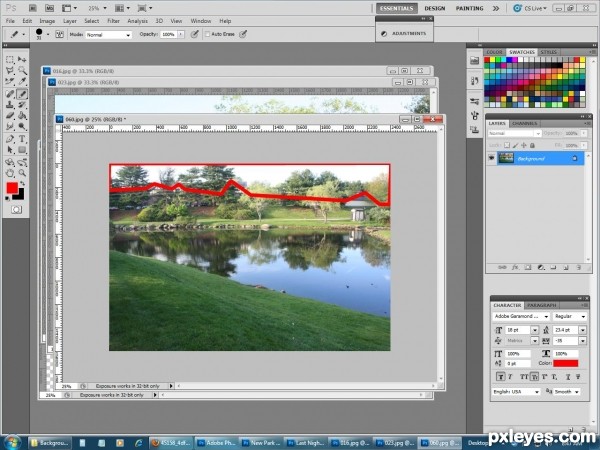Reset default foreground and background colors
600x450 pixels.
[7, 199]
